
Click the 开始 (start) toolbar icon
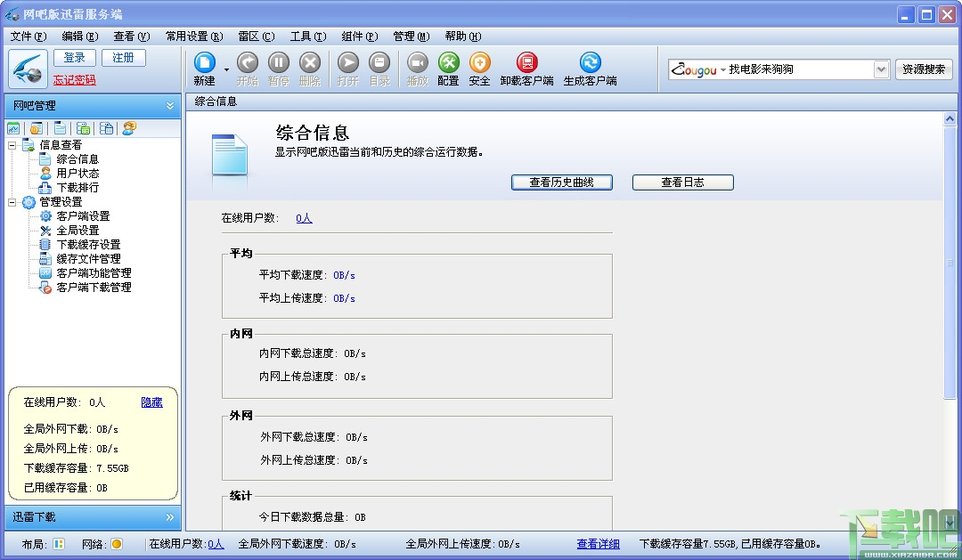tap(248, 62)
